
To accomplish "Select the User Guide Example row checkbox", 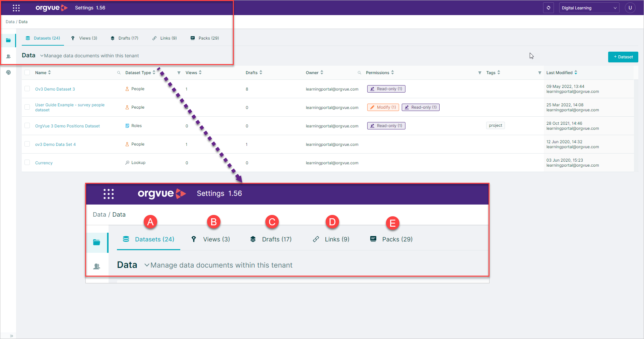I will click(x=27, y=107).
